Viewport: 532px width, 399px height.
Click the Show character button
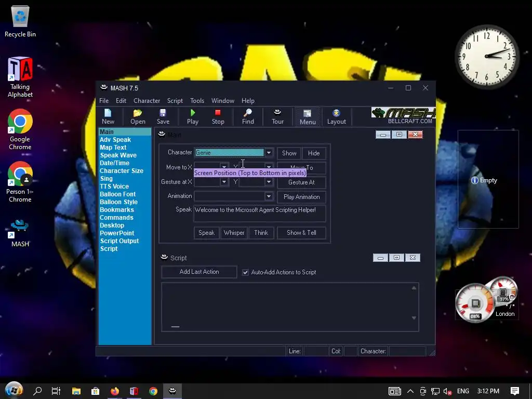(289, 153)
